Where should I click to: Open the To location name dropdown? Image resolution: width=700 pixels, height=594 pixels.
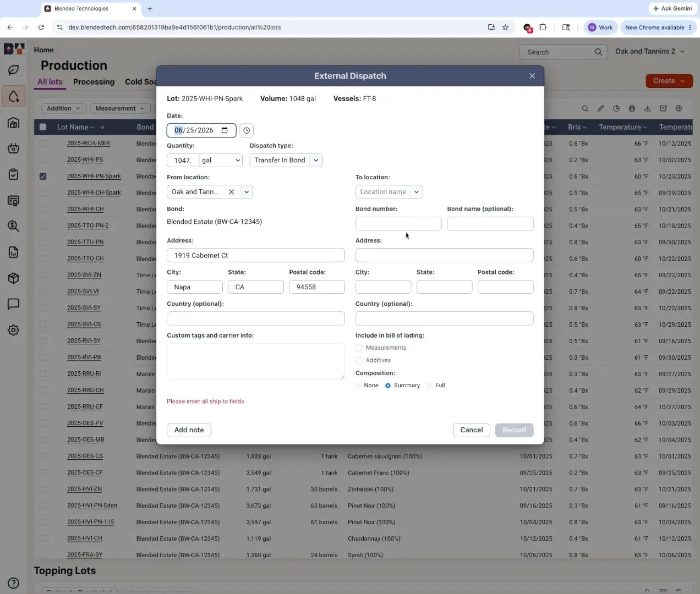point(389,192)
